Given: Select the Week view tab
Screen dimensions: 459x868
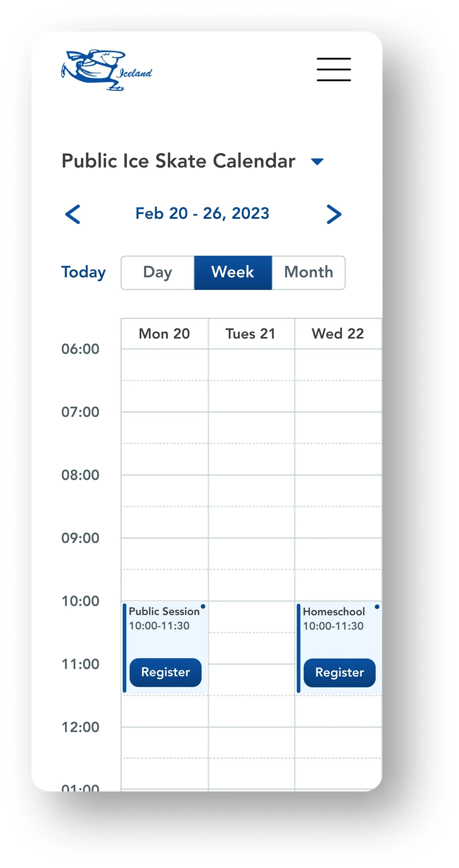Looking at the screenshot, I should tap(233, 272).
